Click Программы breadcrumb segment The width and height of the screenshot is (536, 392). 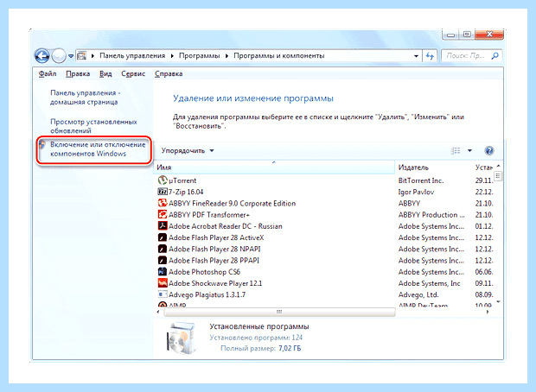200,55
